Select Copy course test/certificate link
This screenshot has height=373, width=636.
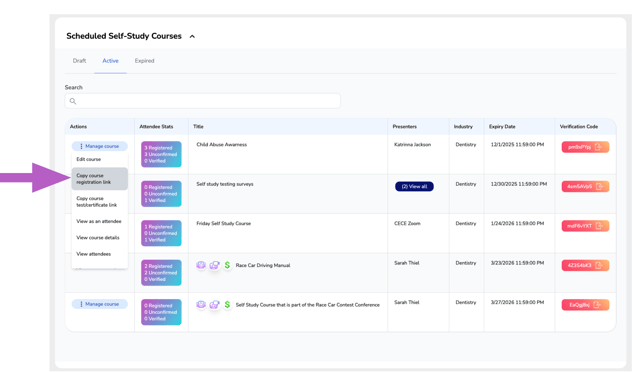tap(97, 202)
